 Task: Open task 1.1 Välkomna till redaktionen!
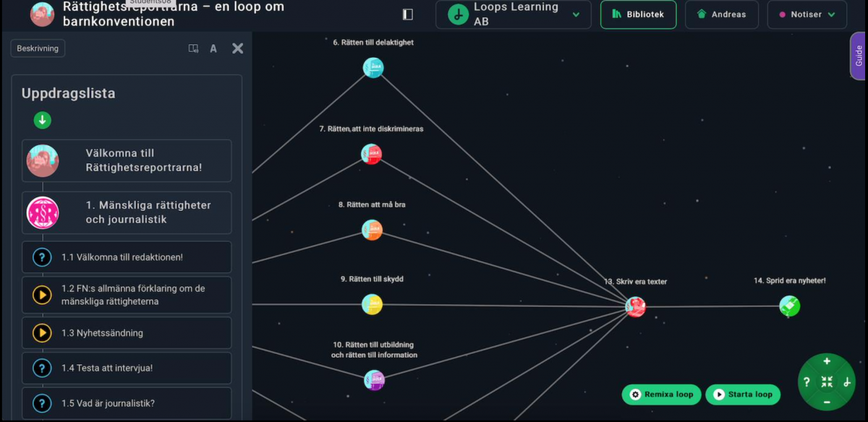(x=127, y=257)
